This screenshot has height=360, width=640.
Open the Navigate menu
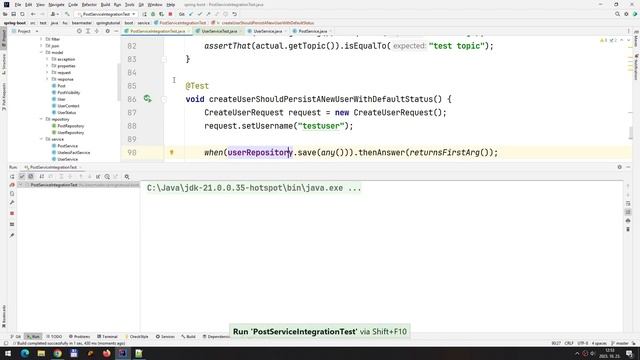[x=56, y=4]
